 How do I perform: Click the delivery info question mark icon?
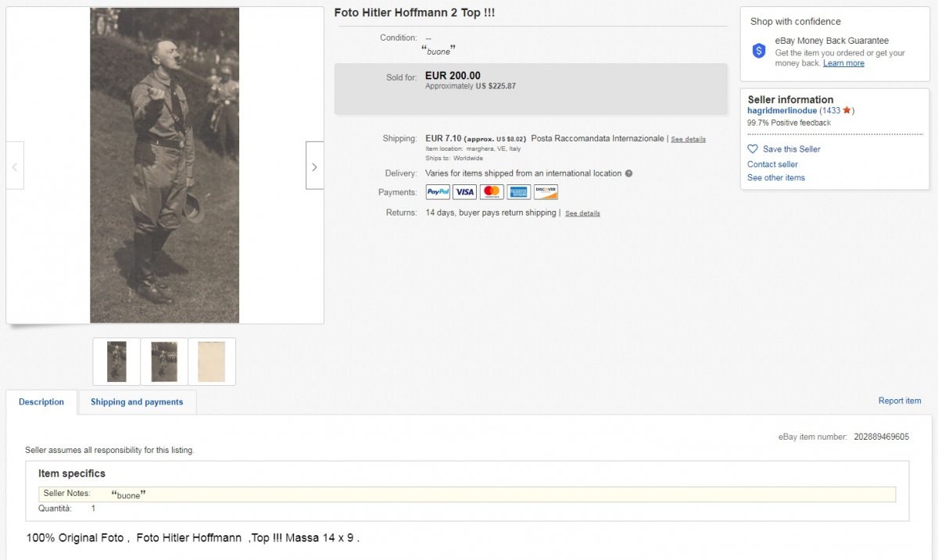(628, 173)
